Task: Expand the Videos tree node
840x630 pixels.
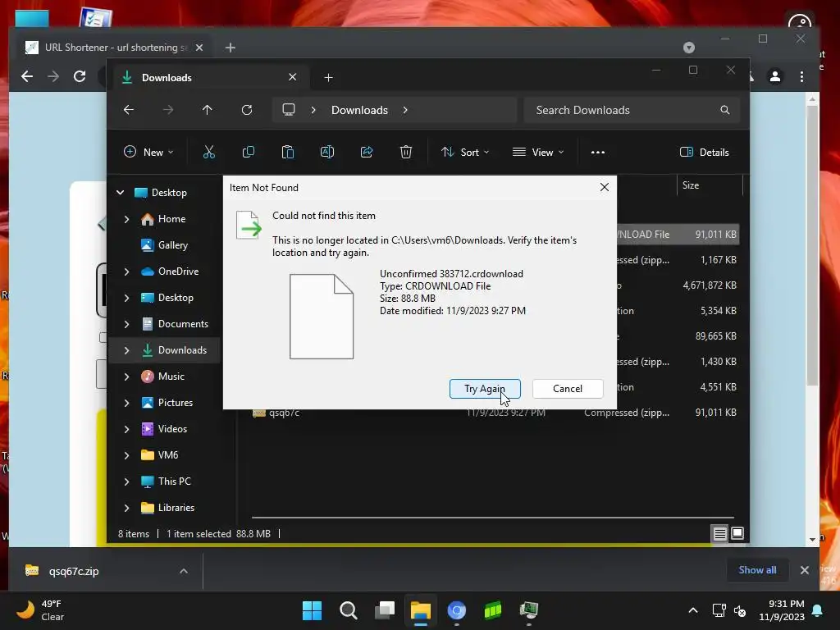Action: pyautogui.click(x=126, y=428)
